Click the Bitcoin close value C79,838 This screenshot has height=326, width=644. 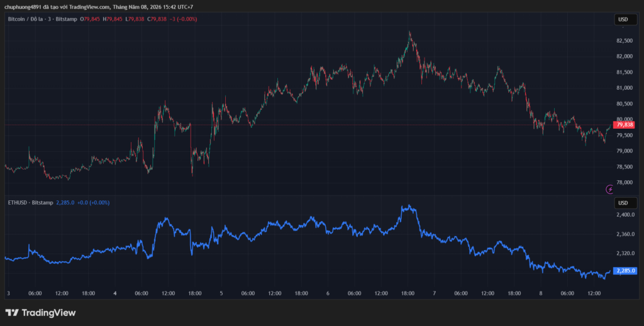point(157,19)
